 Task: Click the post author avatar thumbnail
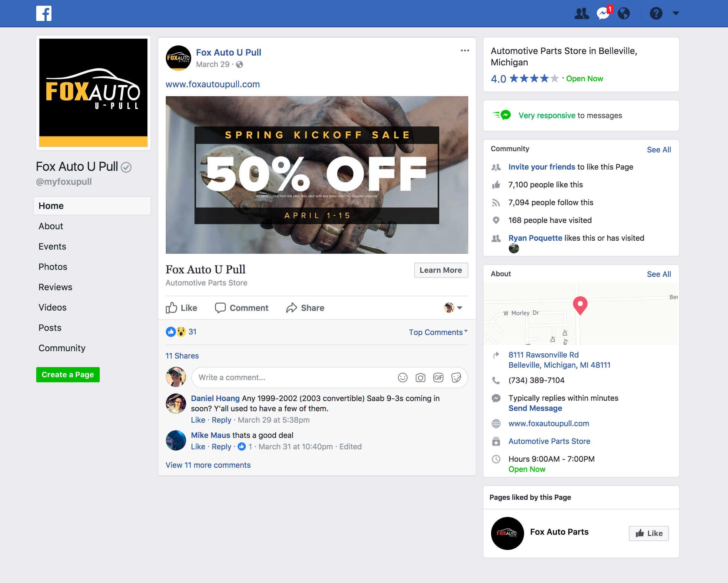point(178,58)
